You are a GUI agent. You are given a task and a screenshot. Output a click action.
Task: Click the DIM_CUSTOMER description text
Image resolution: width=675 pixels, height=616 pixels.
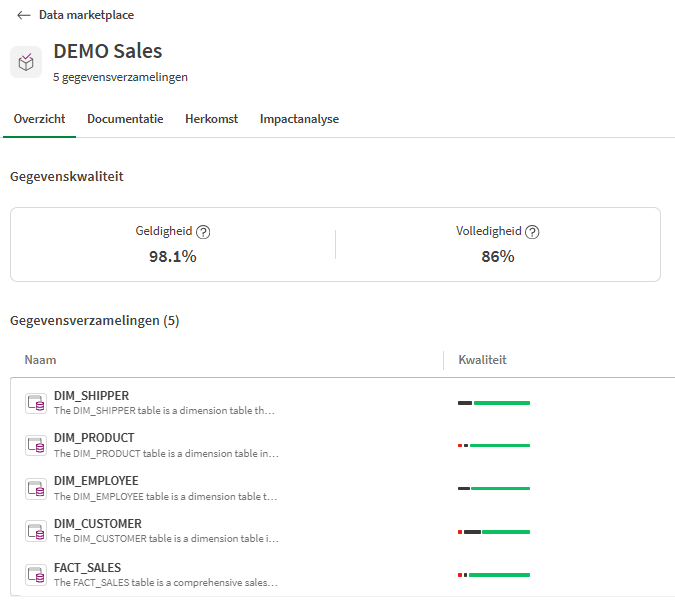tap(166, 539)
